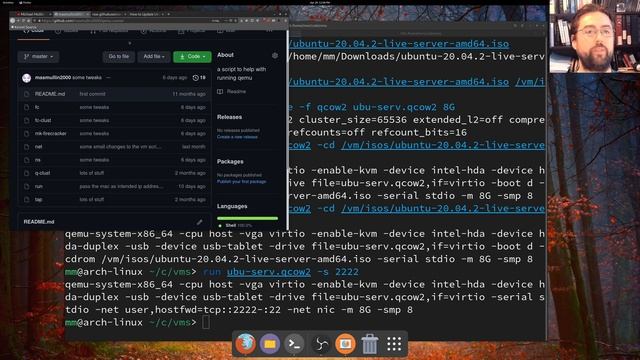Image resolution: width=640 pixels, height=360 pixels.
Task: Launch the terminal from the dock
Action: [294, 344]
